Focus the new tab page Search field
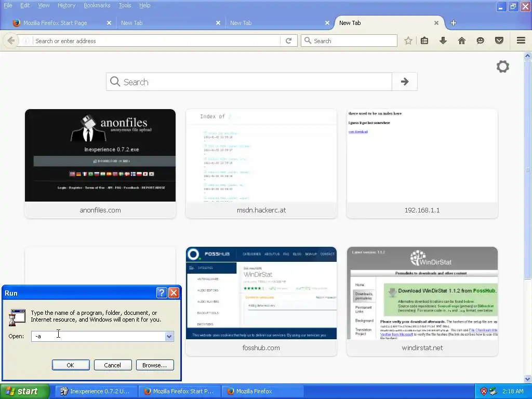The height and width of the screenshot is (399, 532). click(249, 82)
